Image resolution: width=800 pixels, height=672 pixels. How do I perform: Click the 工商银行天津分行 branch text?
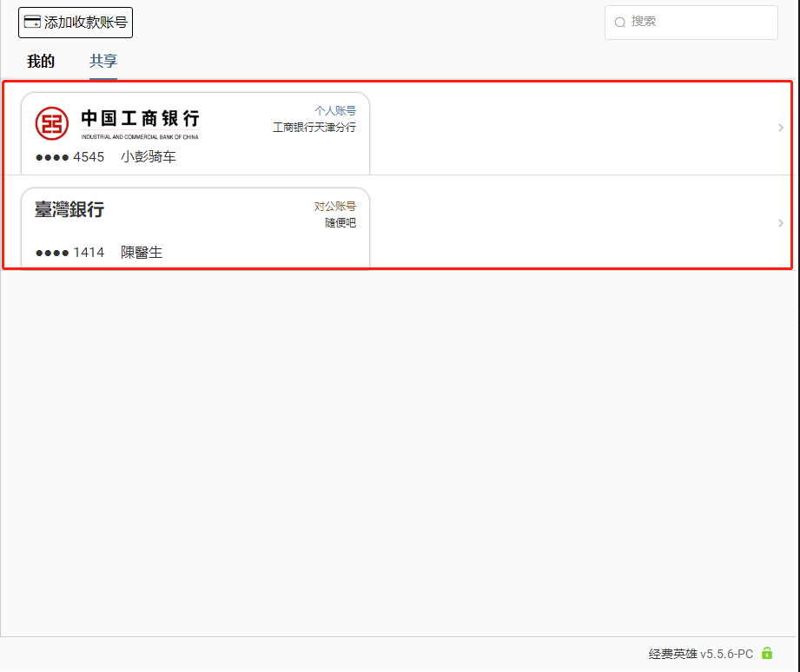click(x=314, y=128)
